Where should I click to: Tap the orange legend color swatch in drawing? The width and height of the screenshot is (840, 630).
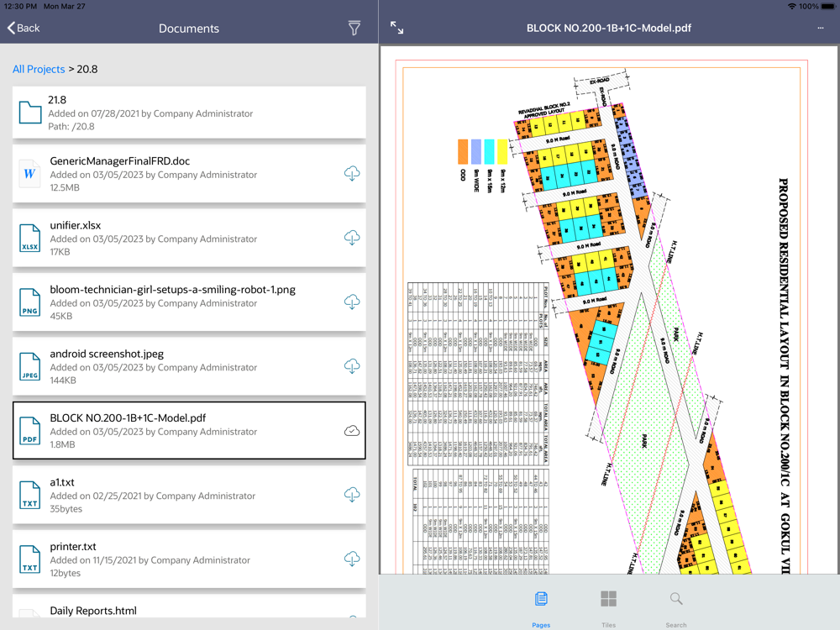(x=463, y=151)
